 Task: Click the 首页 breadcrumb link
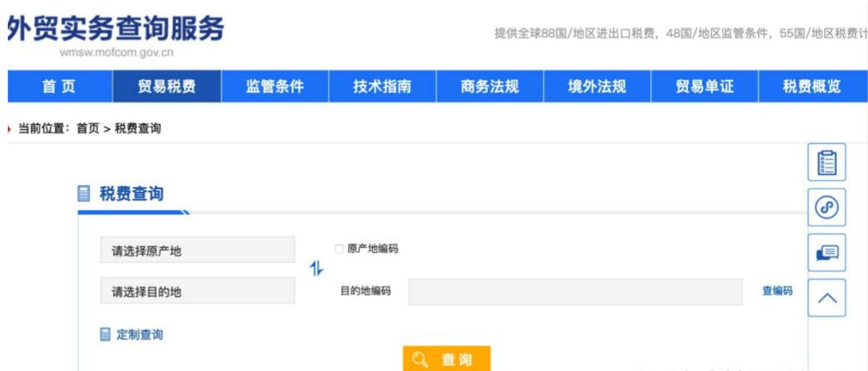pos(88,128)
